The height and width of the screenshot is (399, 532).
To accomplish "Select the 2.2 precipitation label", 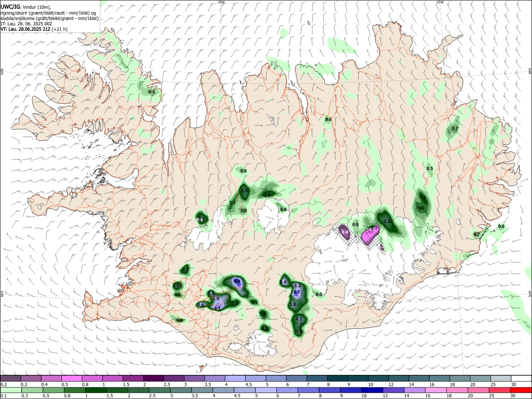I will pos(265,328).
